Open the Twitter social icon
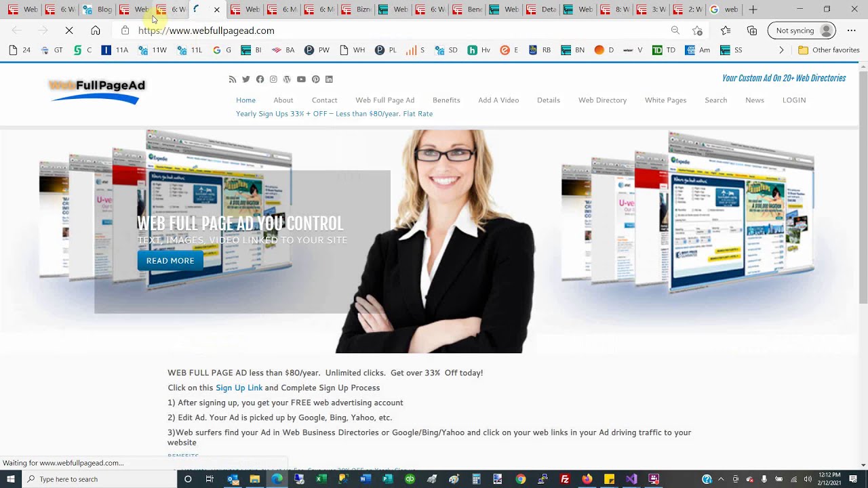868x488 pixels. point(246,79)
